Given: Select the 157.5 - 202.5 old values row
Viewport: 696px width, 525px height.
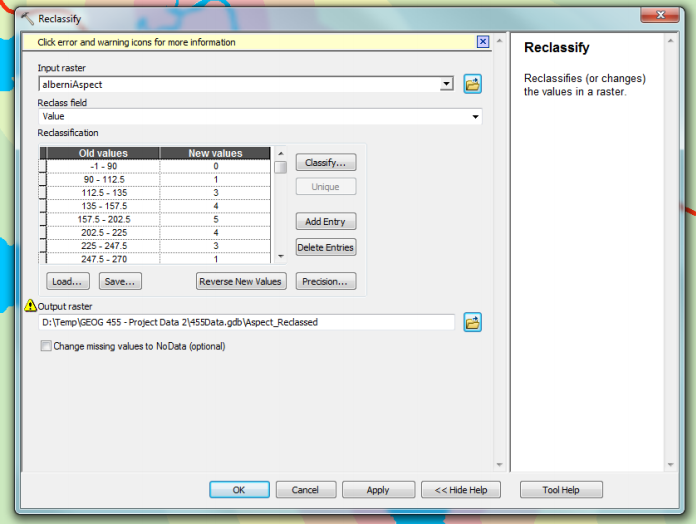Looking at the screenshot, I should pyautogui.click(x=104, y=219).
